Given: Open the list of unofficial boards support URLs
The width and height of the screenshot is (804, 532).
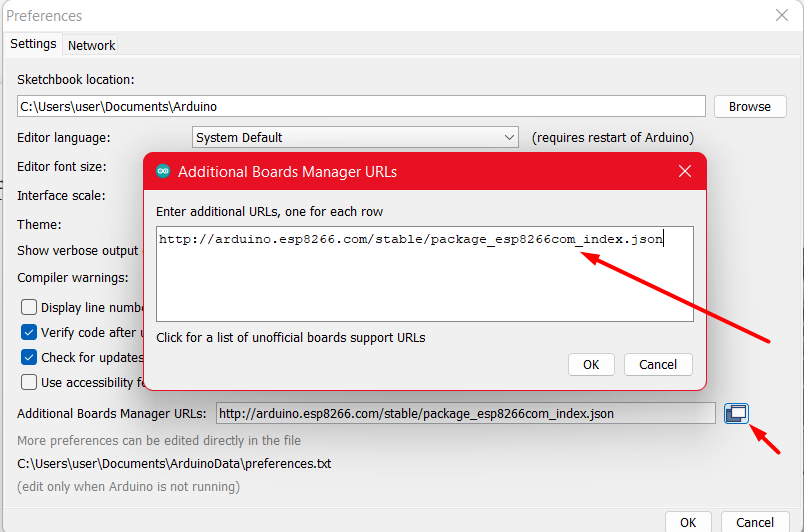Looking at the screenshot, I should coord(290,338).
